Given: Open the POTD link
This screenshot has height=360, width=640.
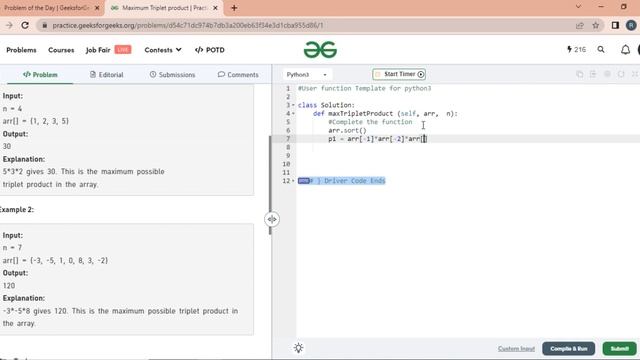Looking at the screenshot, I should click(210, 50).
